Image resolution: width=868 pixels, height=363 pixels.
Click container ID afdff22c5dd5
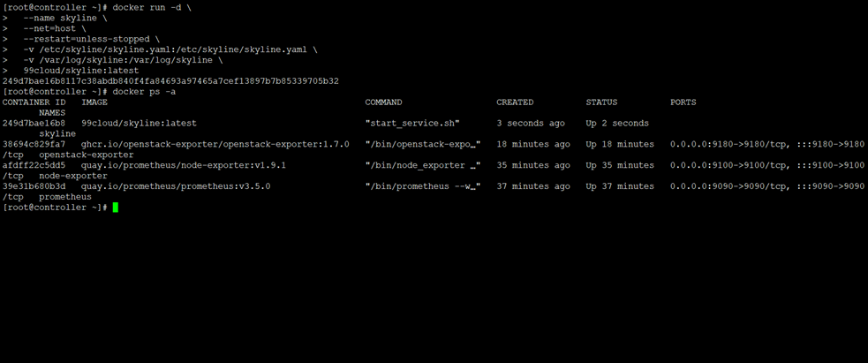tap(34, 166)
